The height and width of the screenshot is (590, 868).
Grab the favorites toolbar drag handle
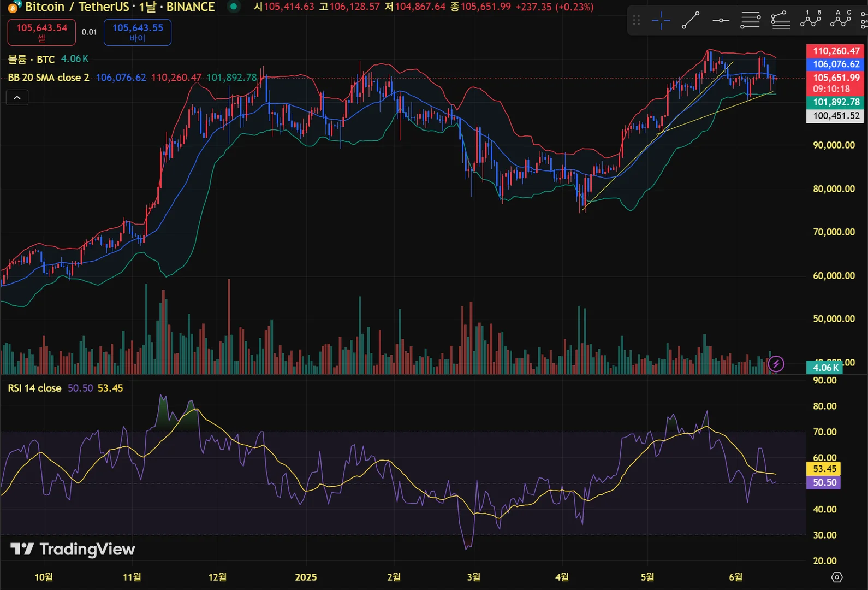pyautogui.click(x=637, y=21)
